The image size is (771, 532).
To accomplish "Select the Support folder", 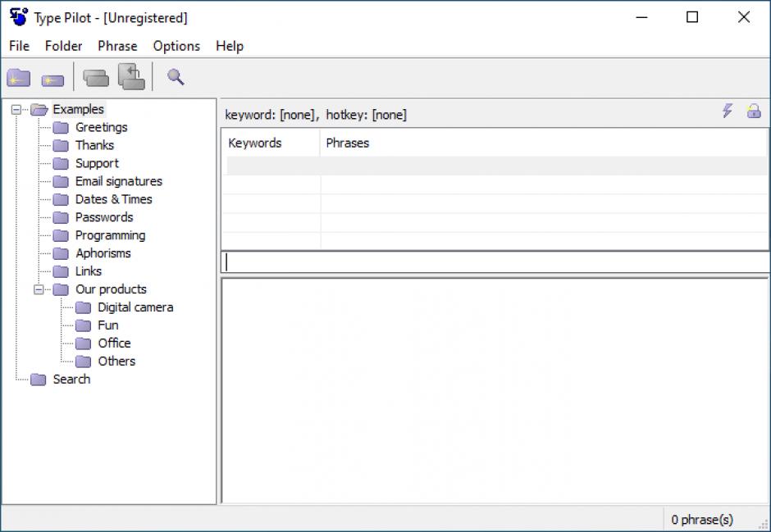I will pyautogui.click(x=97, y=164).
